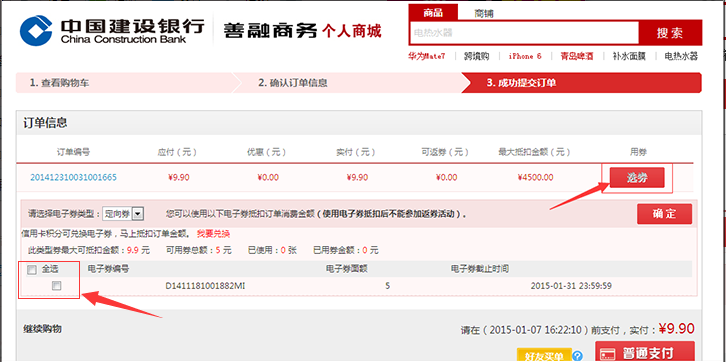This screenshot has height=362, width=726.
Task: Click coupon number D1411181001882MI text
Action: click(x=205, y=286)
